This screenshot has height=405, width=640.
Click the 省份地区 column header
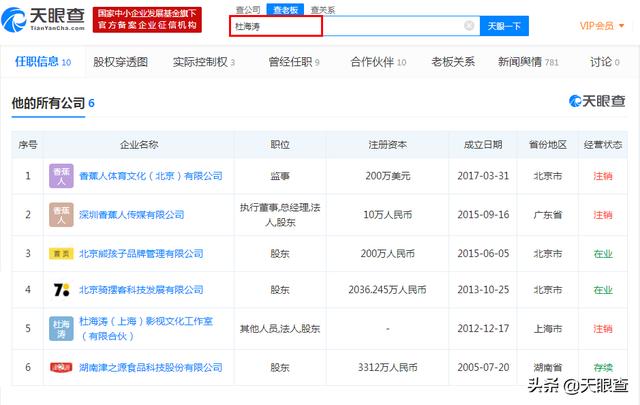click(548, 145)
